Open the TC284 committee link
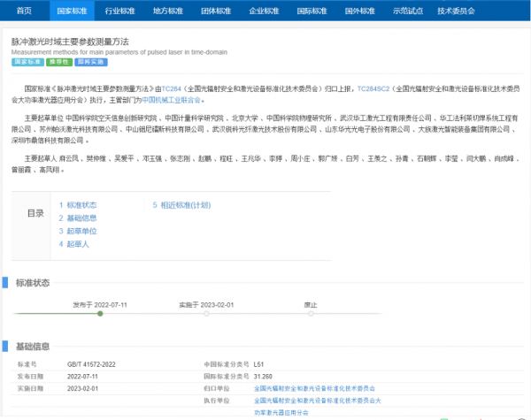 click(171, 89)
